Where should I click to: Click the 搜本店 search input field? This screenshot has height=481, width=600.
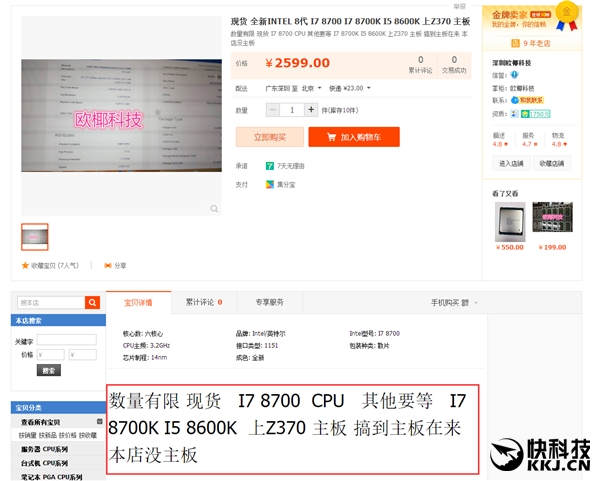pyautogui.click(x=51, y=302)
